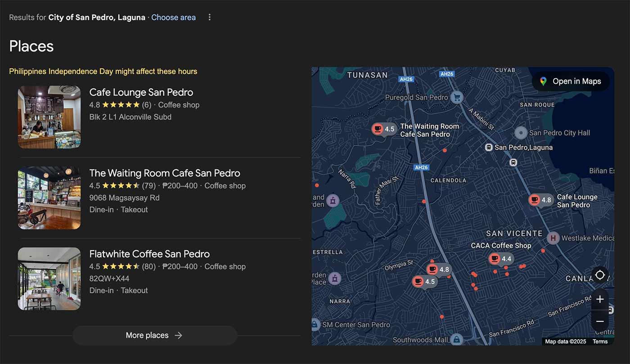Click the Puregold San Pedro shopping cart icon
Viewport: 630px width, 364px height.
pos(457,97)
